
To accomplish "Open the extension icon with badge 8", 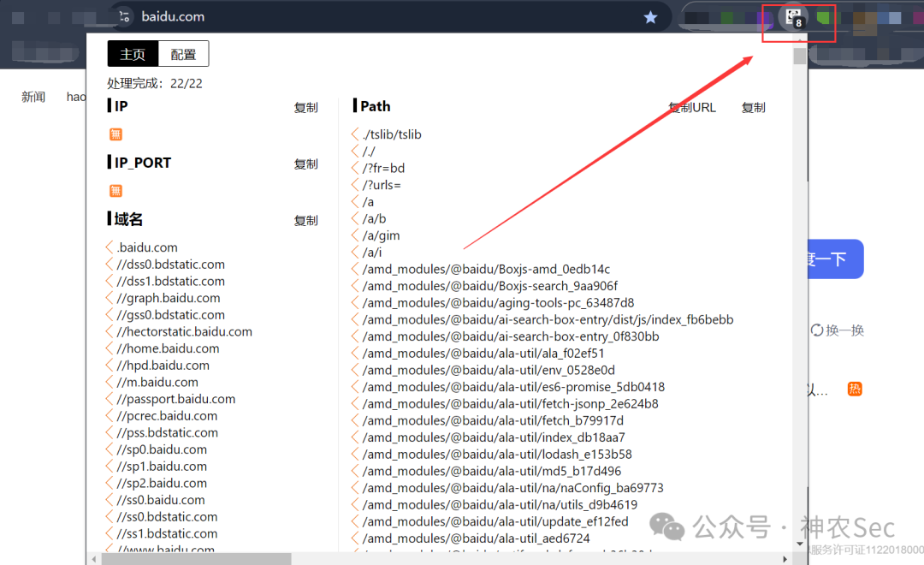I will pos(793,17).
